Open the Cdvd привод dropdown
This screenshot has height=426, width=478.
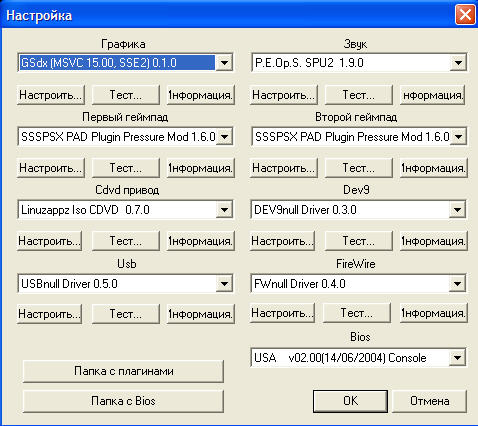224,210
